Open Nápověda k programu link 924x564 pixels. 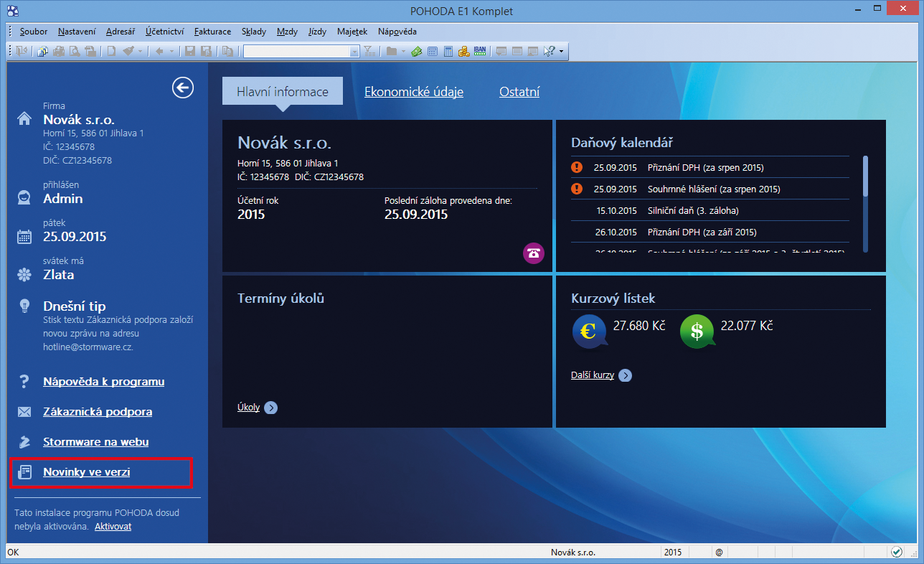(103, 382)
